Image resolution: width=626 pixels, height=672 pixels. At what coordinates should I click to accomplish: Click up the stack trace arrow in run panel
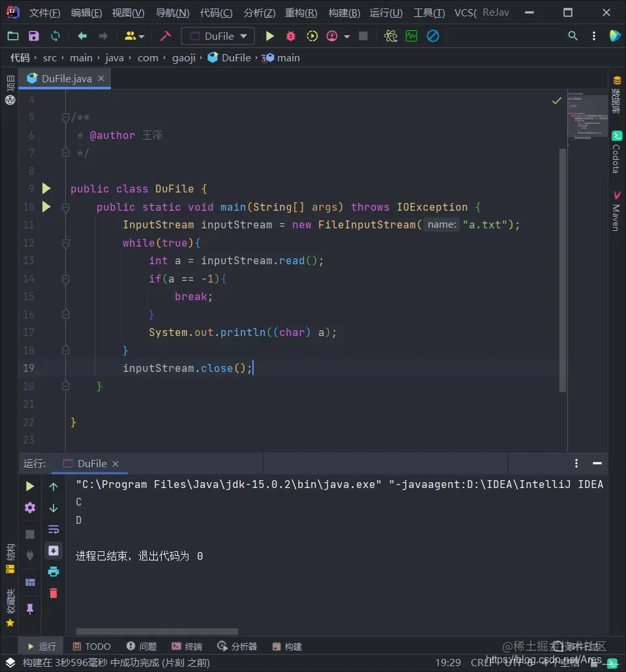(53, 487)
